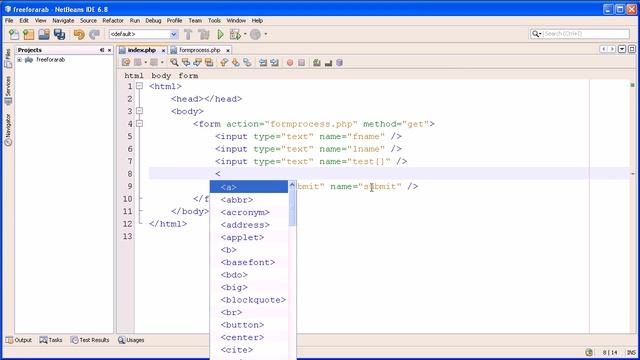Click the Debug Main Project icon
The image size is (640, 360).
click(235, 34)
